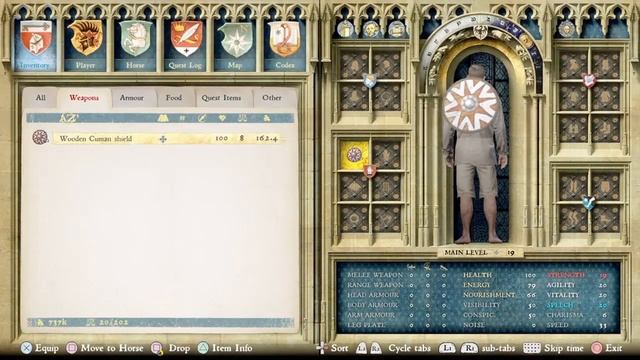640x360 pixels.
Task: Sort by the price coins column icon
Action: click(267, 118)
